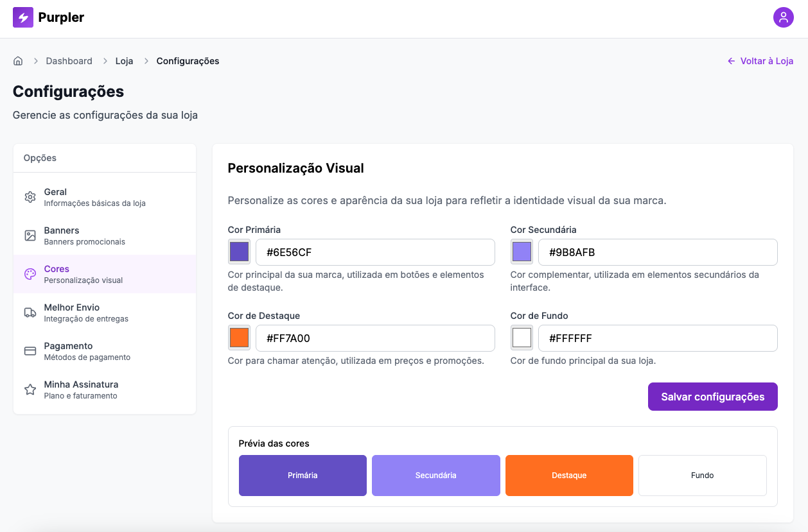Click the Minha Assinatura star icon
Image resolution: width=808 pixels, height=532 pixels.
pyautogui.click(x=30, y=389)
